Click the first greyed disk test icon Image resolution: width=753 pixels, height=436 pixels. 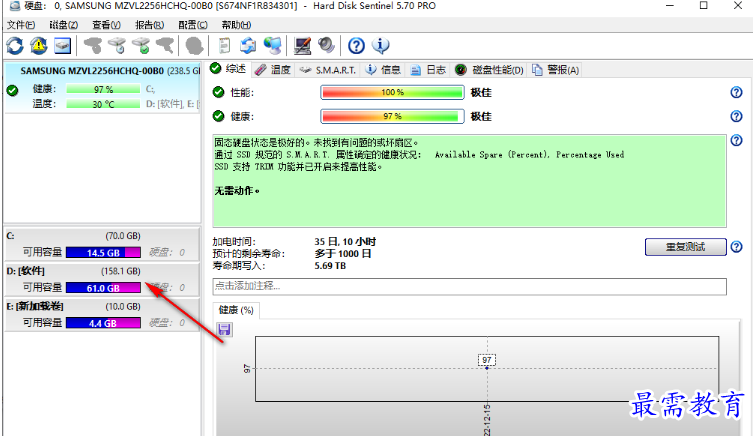93,46
